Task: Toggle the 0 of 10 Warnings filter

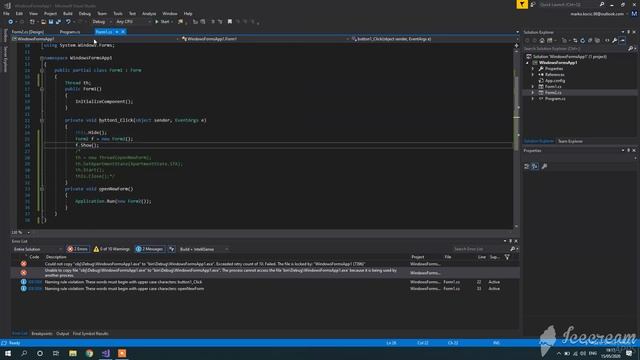Action: 111,249
